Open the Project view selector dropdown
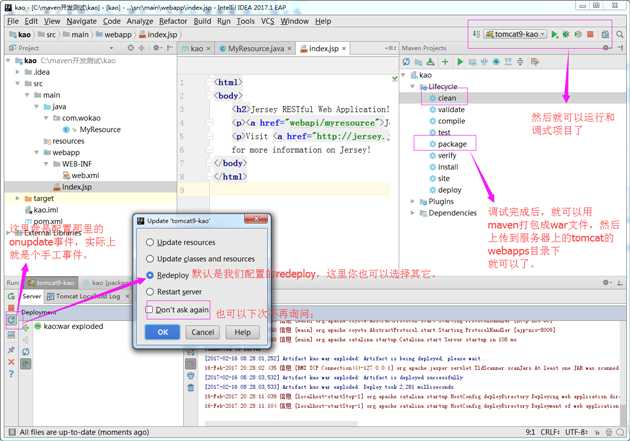This screenshot has height=441, width=630. 111,48
